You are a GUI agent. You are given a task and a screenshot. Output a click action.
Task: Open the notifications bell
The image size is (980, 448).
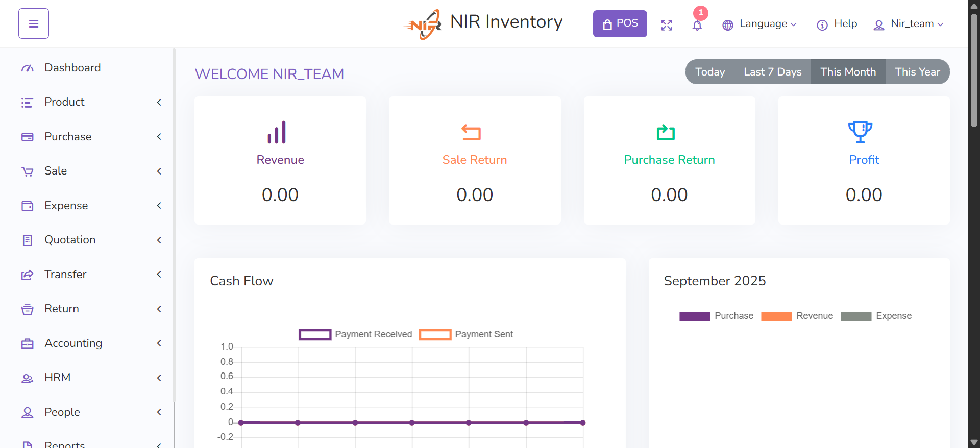(697, 25)
